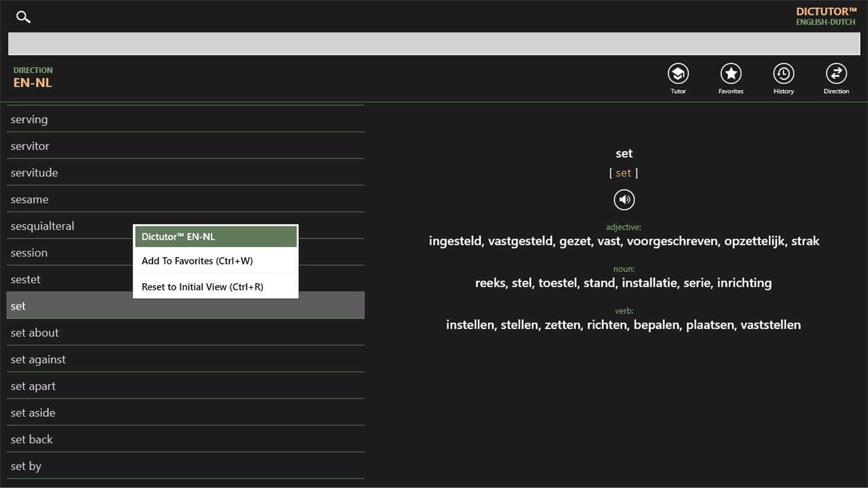Click the set headword in definition
Screen dimensions: 868x488
pyautogui.click(x=624, y=153)
